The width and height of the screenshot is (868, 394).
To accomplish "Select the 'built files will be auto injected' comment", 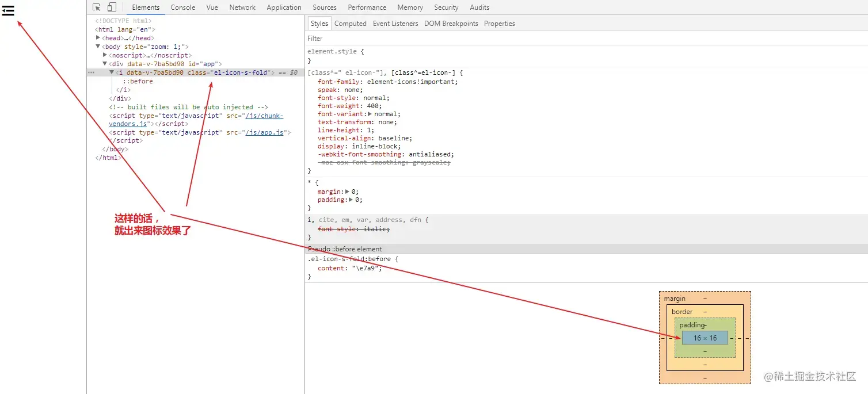I will coord(189,107).
